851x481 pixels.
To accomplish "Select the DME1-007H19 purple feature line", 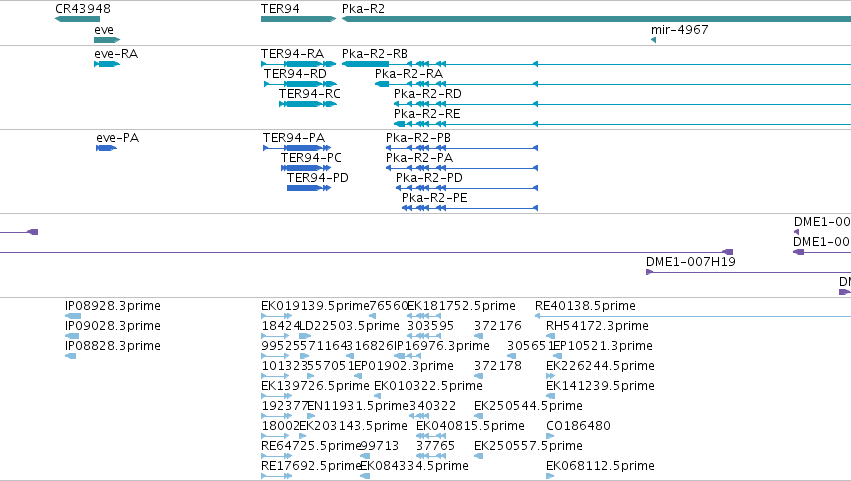I will (748, 273).
